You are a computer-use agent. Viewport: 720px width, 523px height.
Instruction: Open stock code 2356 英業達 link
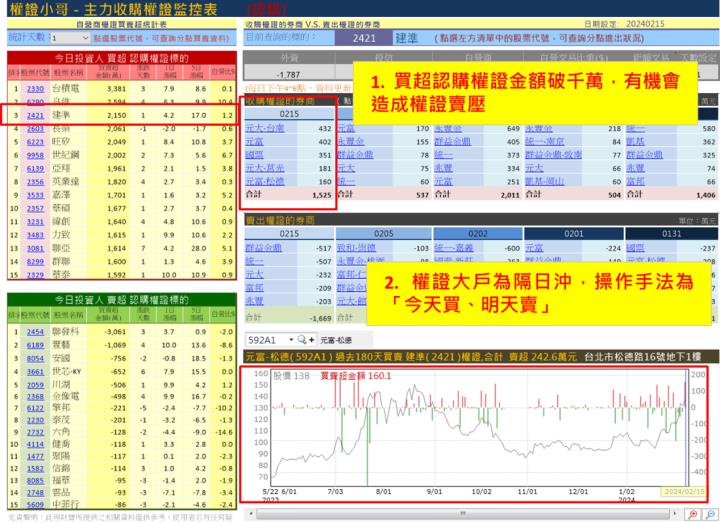point(35,182)
